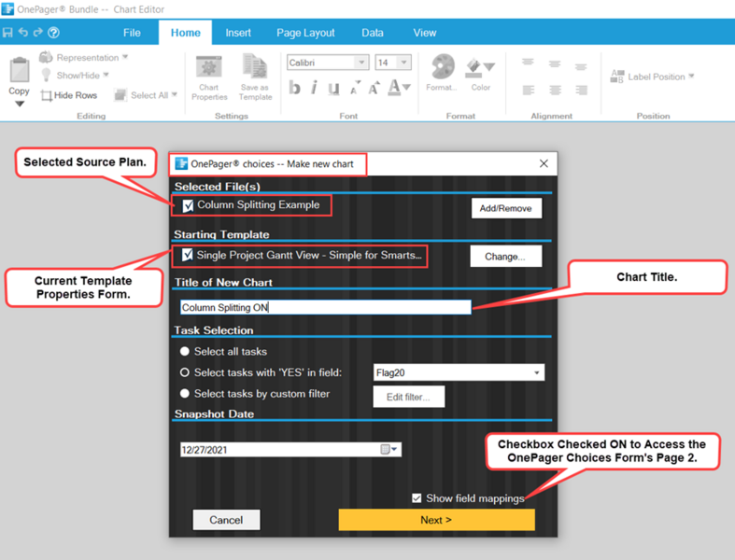Toggle underline formatting

[333, 88]
